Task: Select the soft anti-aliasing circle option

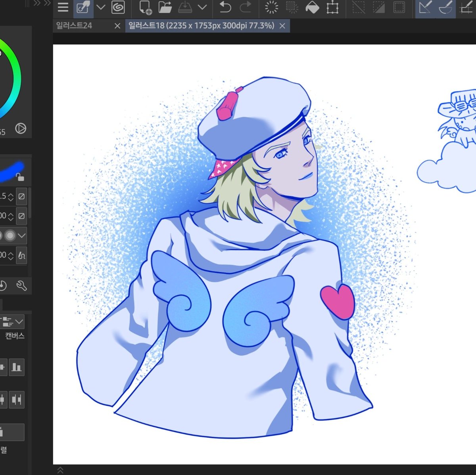Action: point(10,236)
